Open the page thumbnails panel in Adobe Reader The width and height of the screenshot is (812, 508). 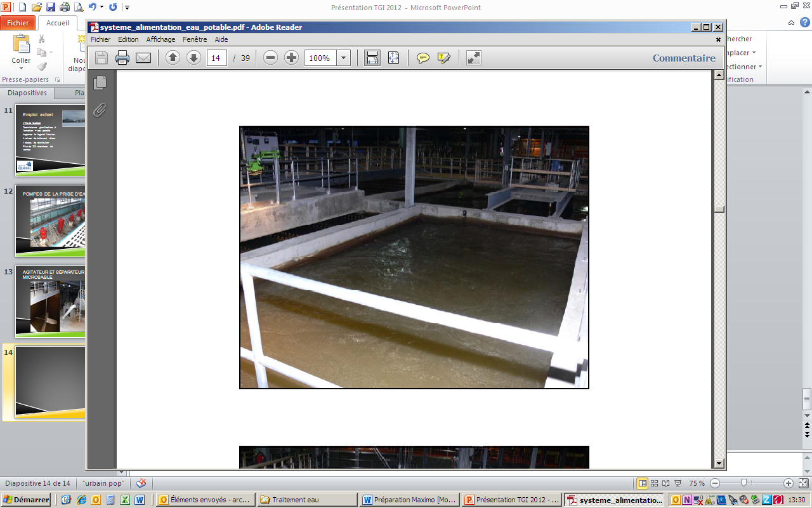coord(100,83)
